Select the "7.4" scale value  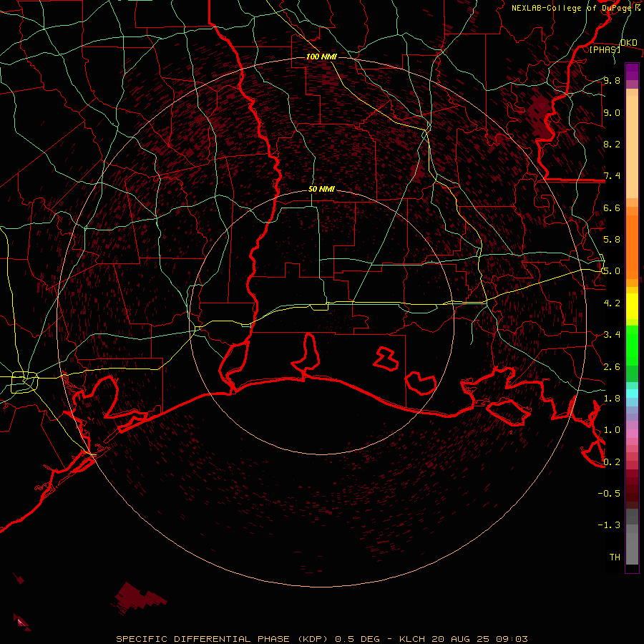(612, 176)
